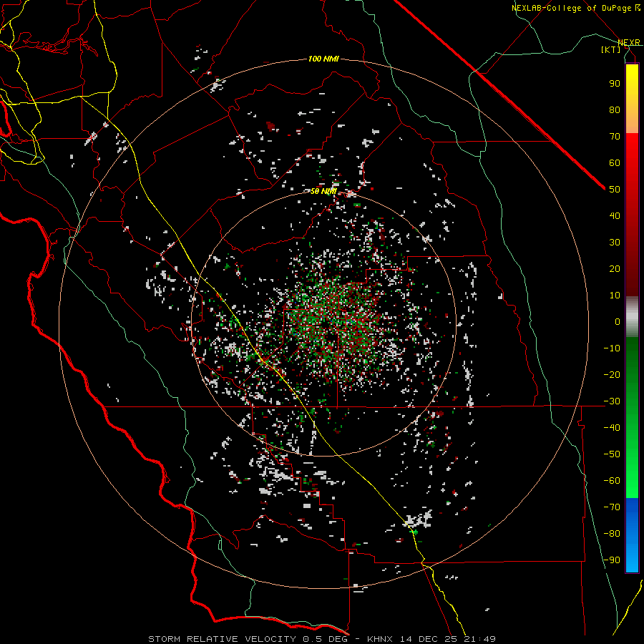
Task: Select the 90 value on the velocity scale
Action: click(x=615, y=84)
